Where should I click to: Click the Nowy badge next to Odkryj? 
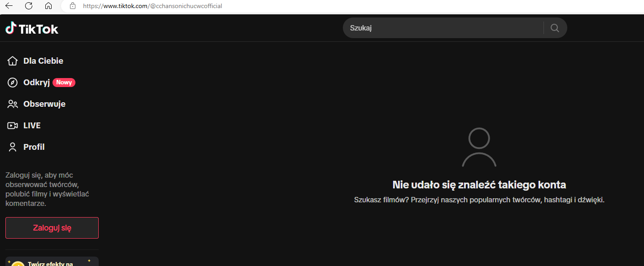point(64,83)
